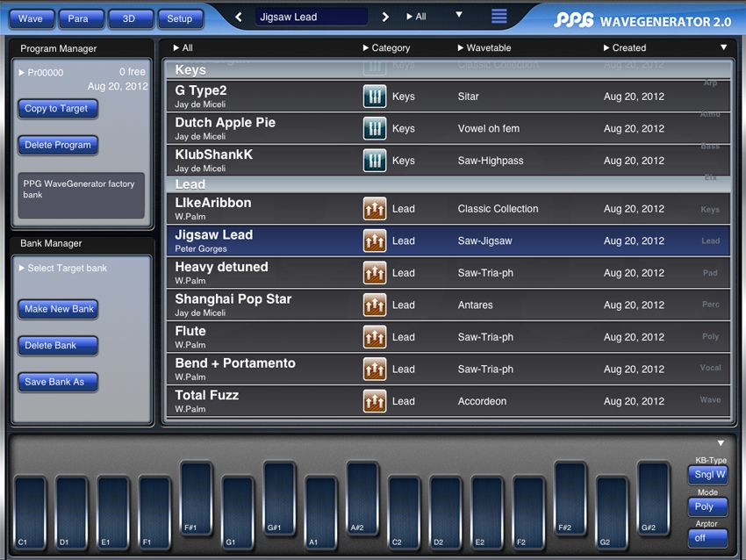Jump to Vocal category in side index
746x560 pixels.
tap(710, 368)
